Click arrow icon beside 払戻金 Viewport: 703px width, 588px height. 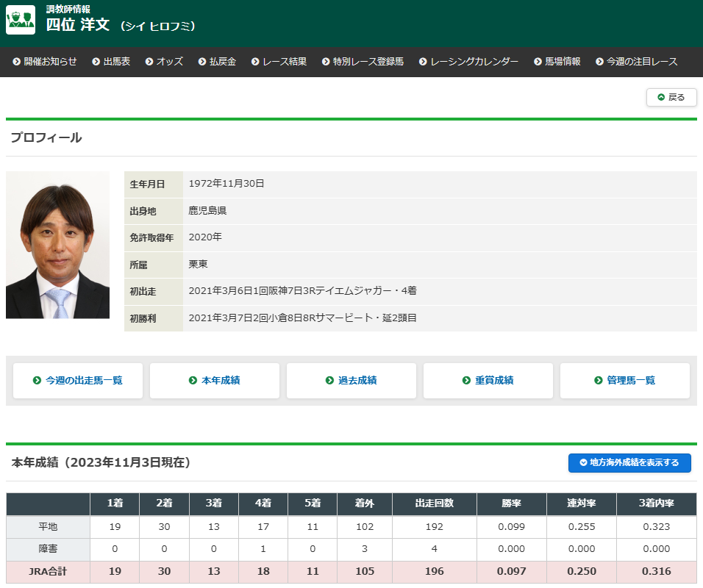pos(202,62)
